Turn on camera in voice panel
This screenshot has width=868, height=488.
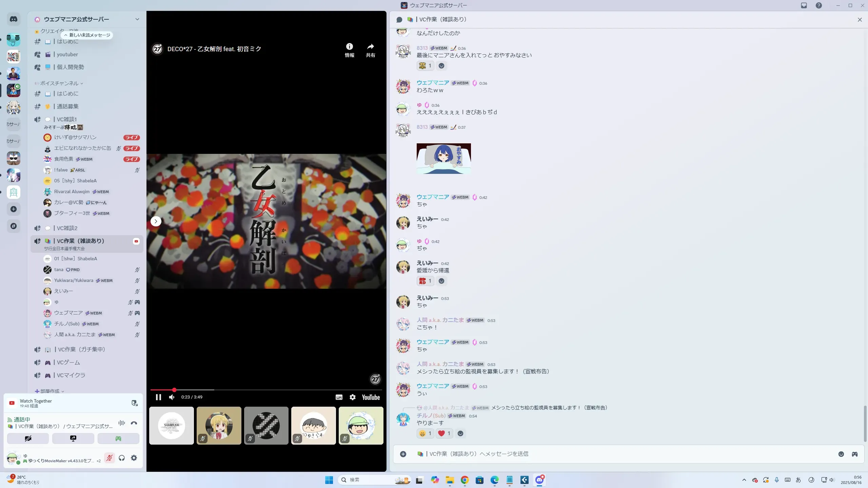28,439
